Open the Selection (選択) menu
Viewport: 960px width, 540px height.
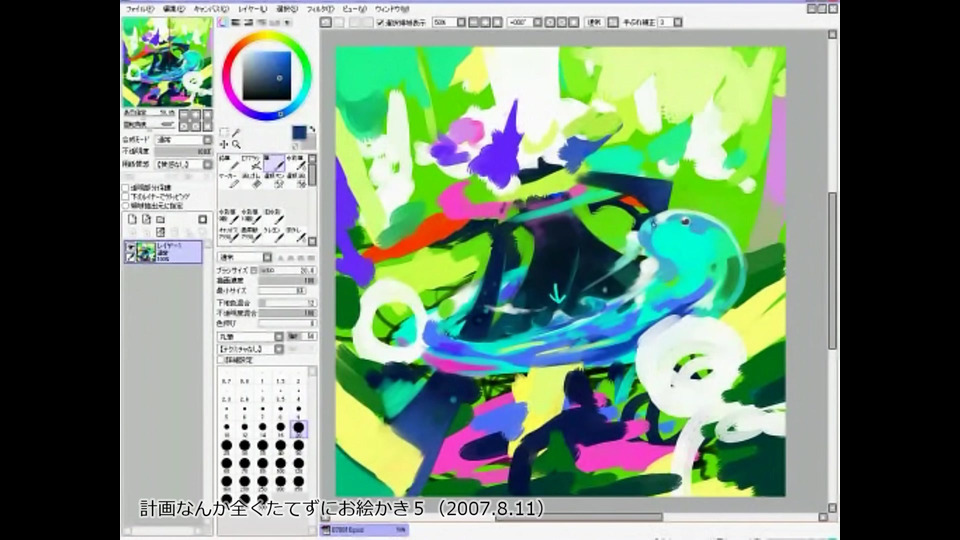pos(287,9)
